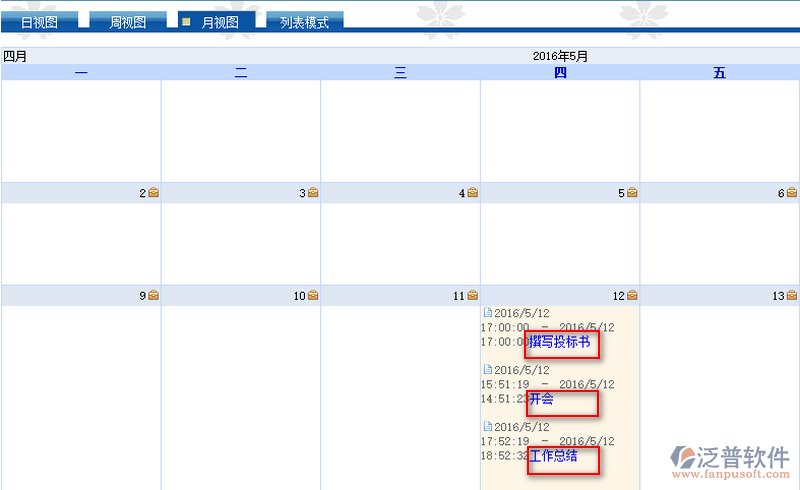
Task: Click document icon of 工作总结 entry
Action: coord(488,426)
